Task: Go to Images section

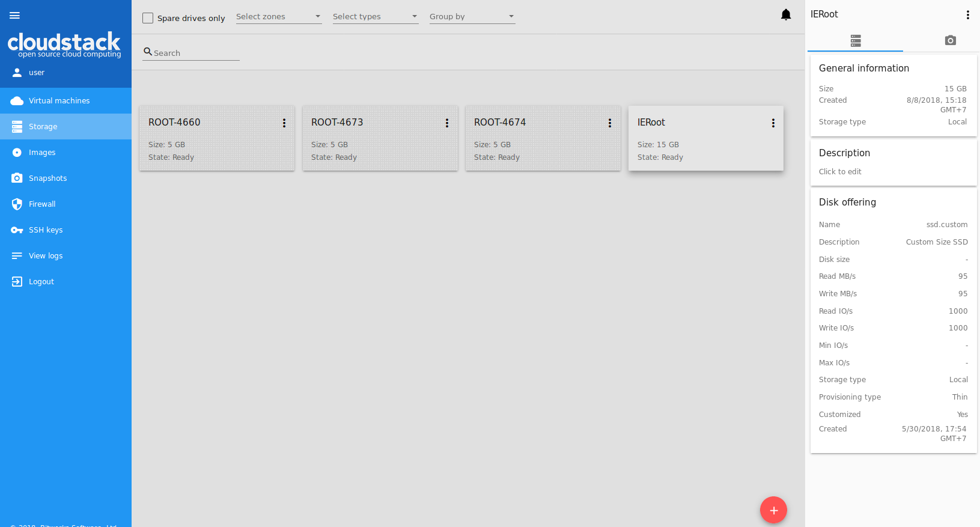Action: (x=66, y=153)
